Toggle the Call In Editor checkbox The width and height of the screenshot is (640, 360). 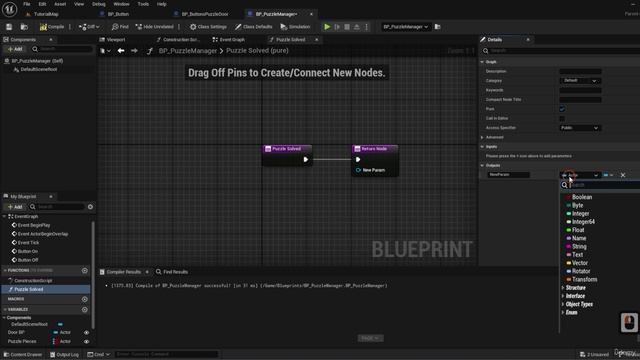(x=562, y=118)
